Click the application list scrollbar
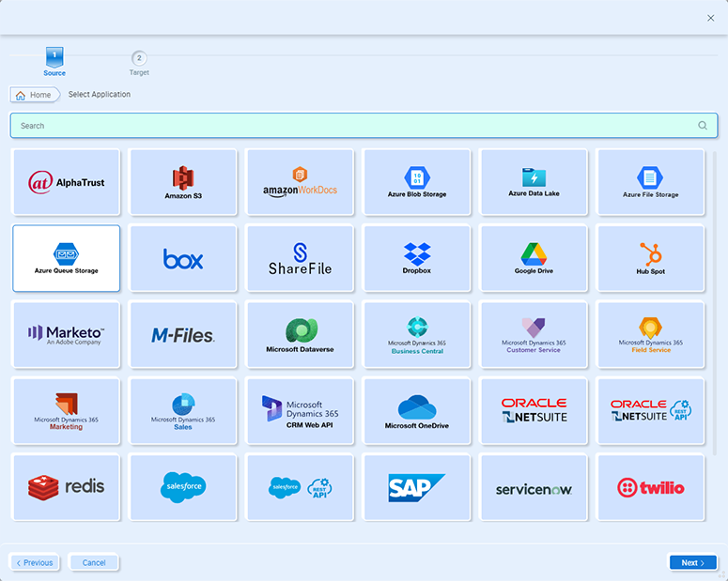Screen dimensions: 728x581 715,301
